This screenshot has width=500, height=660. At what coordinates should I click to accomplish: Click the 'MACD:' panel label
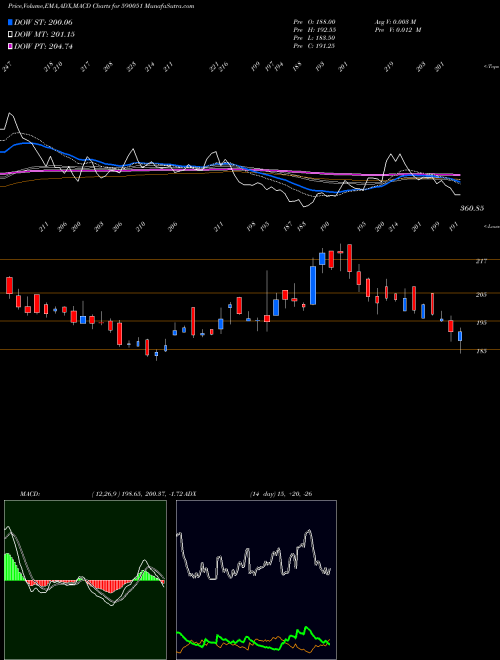pyautogui.click(x=29, y=494)
